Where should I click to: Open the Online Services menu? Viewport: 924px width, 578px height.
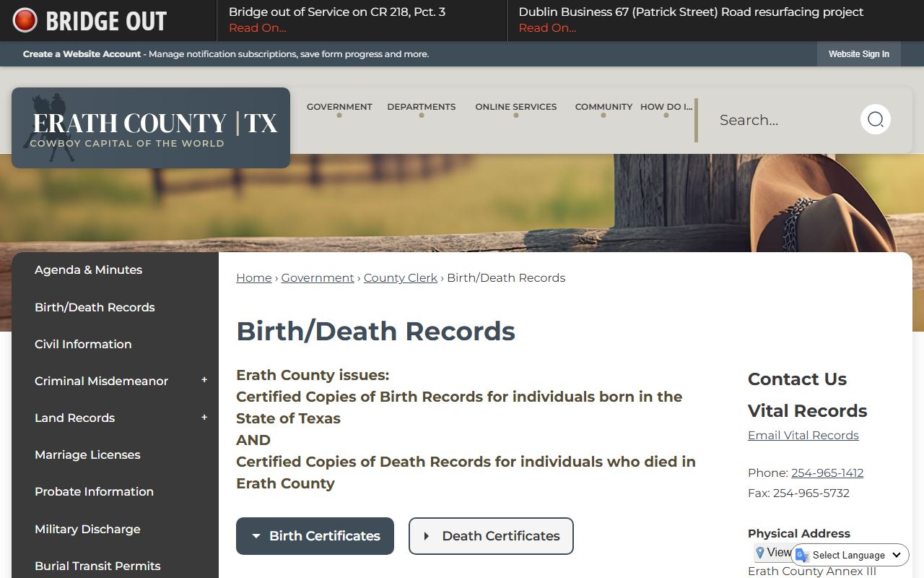click(x=516, y=107)
